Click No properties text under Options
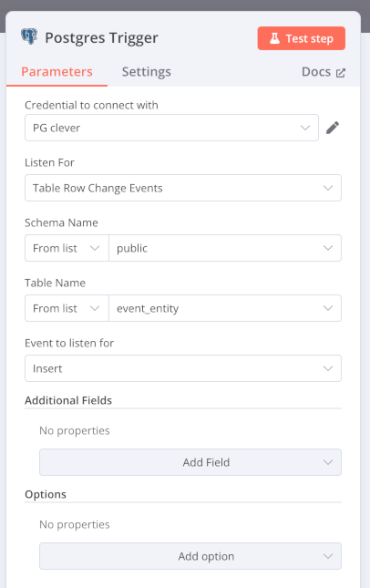This screenshot has height=588, width=370. (75, 524)
